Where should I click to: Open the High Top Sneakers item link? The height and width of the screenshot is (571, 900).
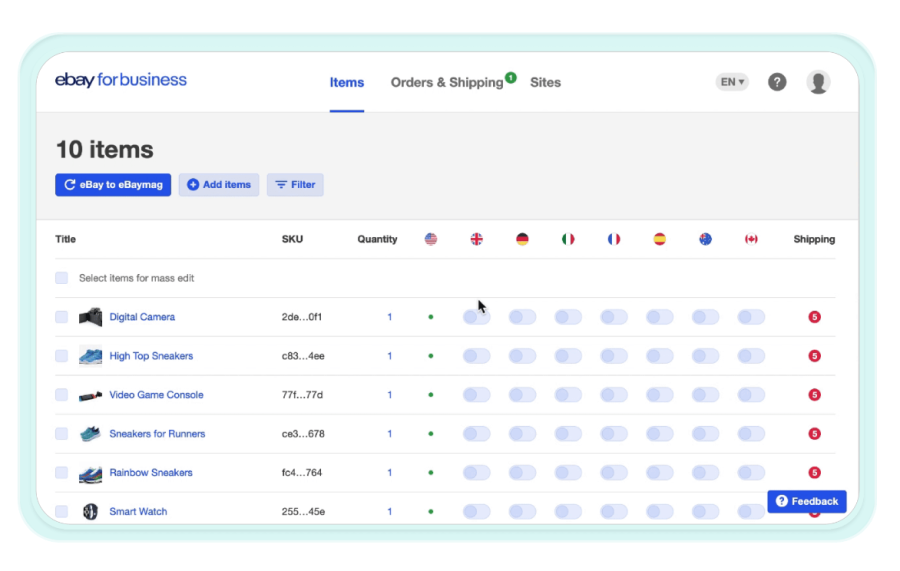point(151,356)
